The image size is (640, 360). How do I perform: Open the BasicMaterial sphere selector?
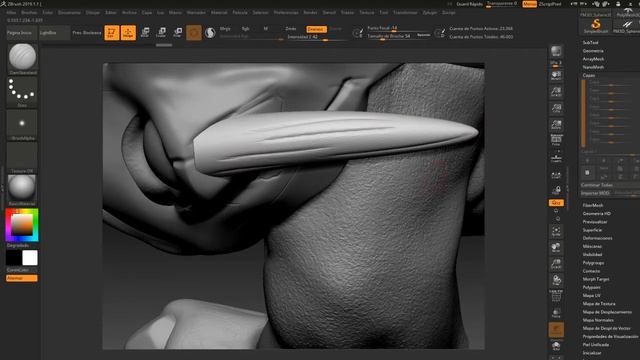pos(22,190)
